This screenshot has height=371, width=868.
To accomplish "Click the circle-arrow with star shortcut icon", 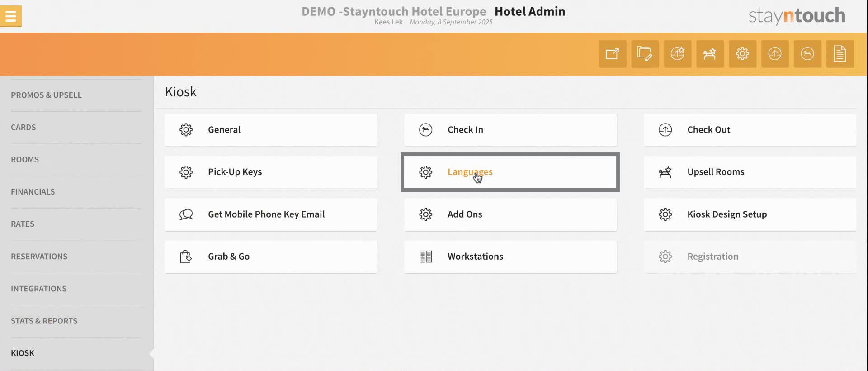I will coord(678,54).
